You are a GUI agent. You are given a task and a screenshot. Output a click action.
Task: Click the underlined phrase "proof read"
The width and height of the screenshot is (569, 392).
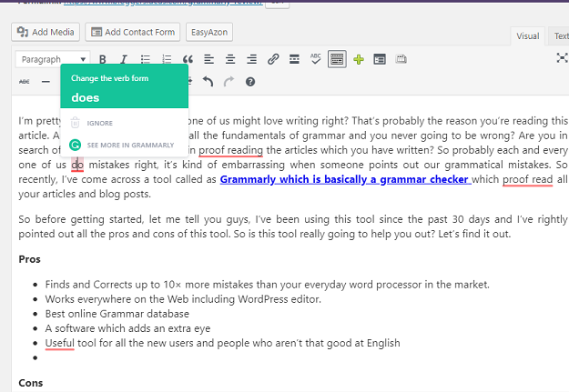(528, 179)
